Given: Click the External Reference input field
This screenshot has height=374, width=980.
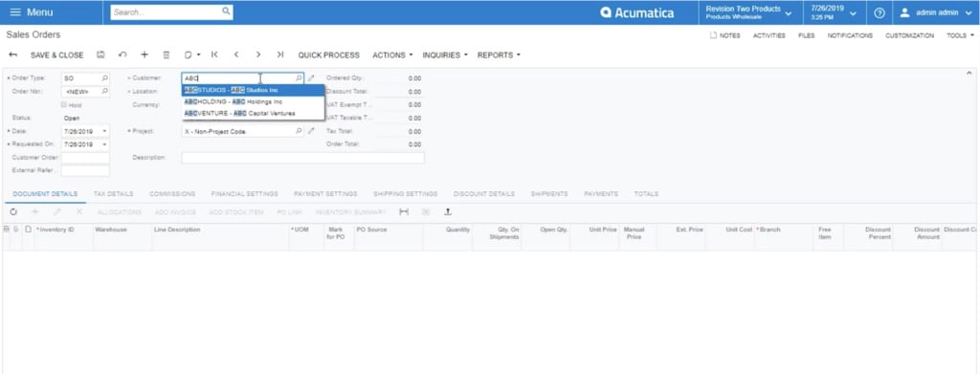Looking at the screenshot, I should pyautogui.click(x=85, y=170).
